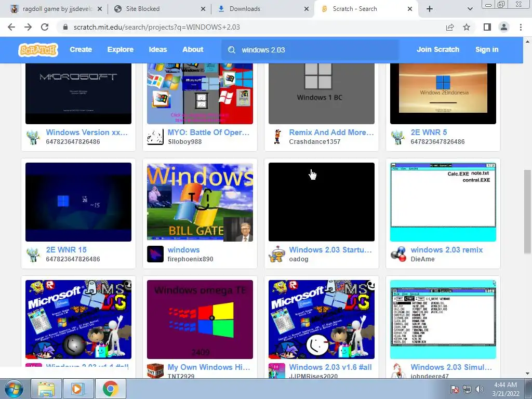View the site lock info icon
Screen dimensions: 532x399
pyautogui.click(x=65, y=27)
